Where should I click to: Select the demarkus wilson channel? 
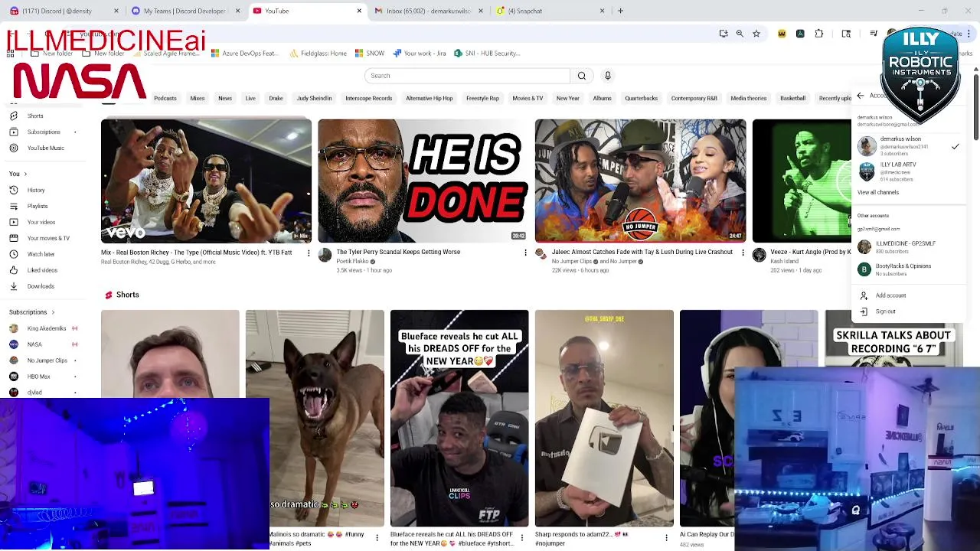pyautogui.click(x=907, y=146)
